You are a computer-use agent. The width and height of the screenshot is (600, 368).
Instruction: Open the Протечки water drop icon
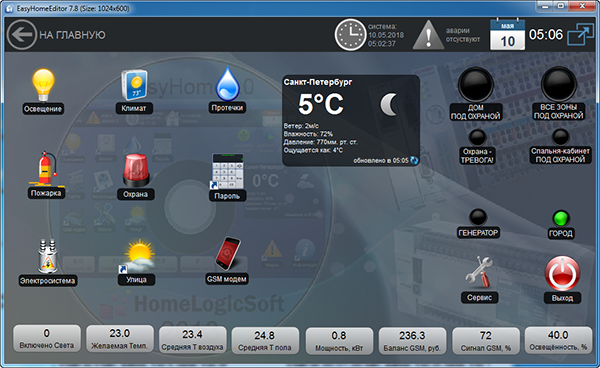[228, 83]
